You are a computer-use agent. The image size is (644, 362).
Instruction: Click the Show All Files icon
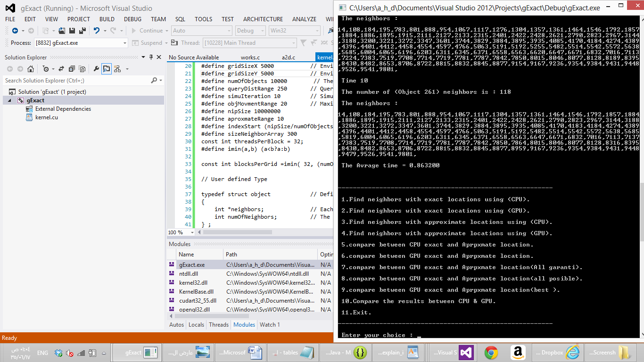(x=82, y=69)
